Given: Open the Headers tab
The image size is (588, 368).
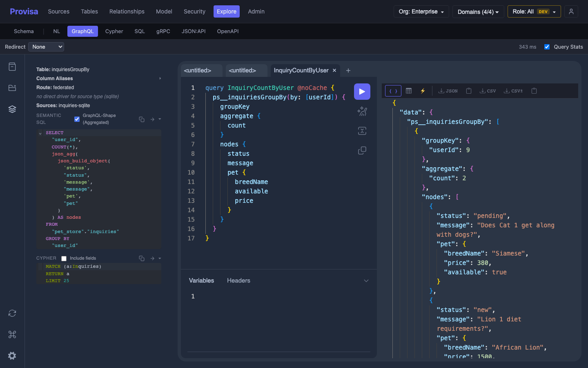Looking at the screenshot, I should click(x=238, y=280).
